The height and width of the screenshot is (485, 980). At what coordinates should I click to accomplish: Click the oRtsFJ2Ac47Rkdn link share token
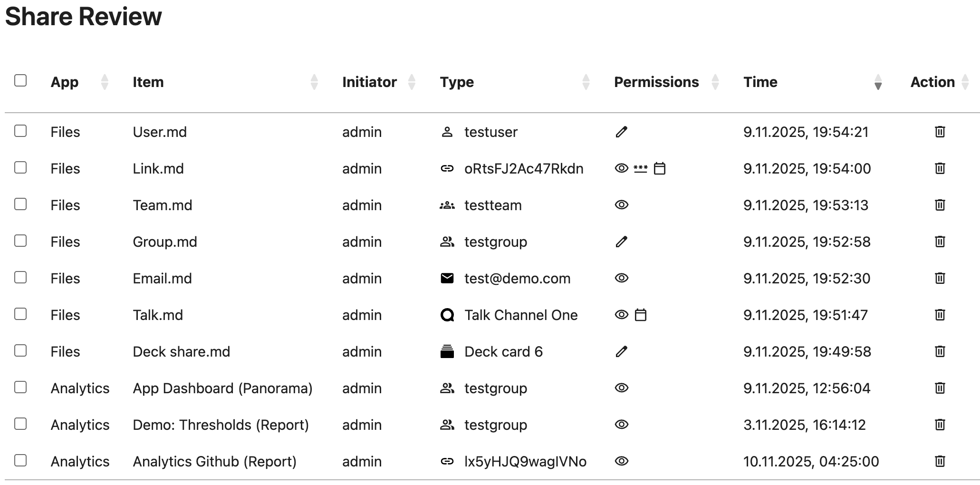point(524,168)
